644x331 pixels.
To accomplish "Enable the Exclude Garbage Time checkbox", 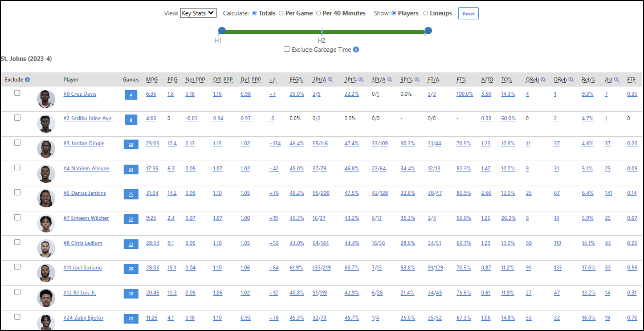I will point(287,50).
